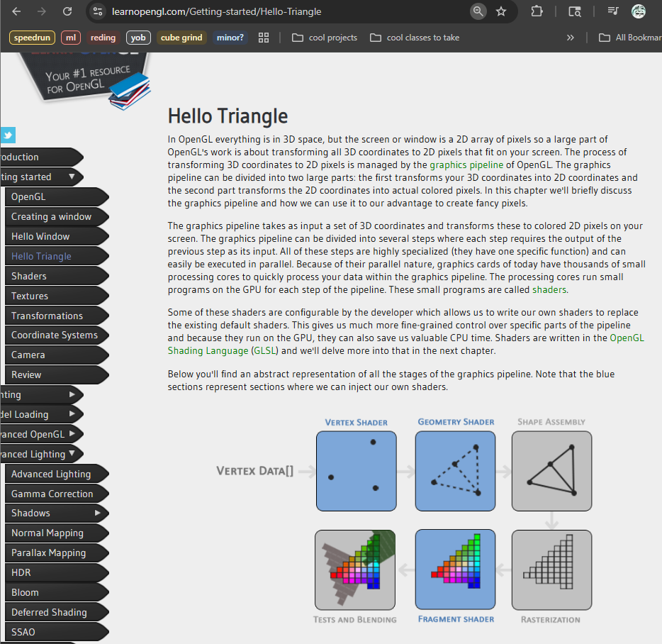
Task: Bookmark this page using the star icon
Action: 501,11
